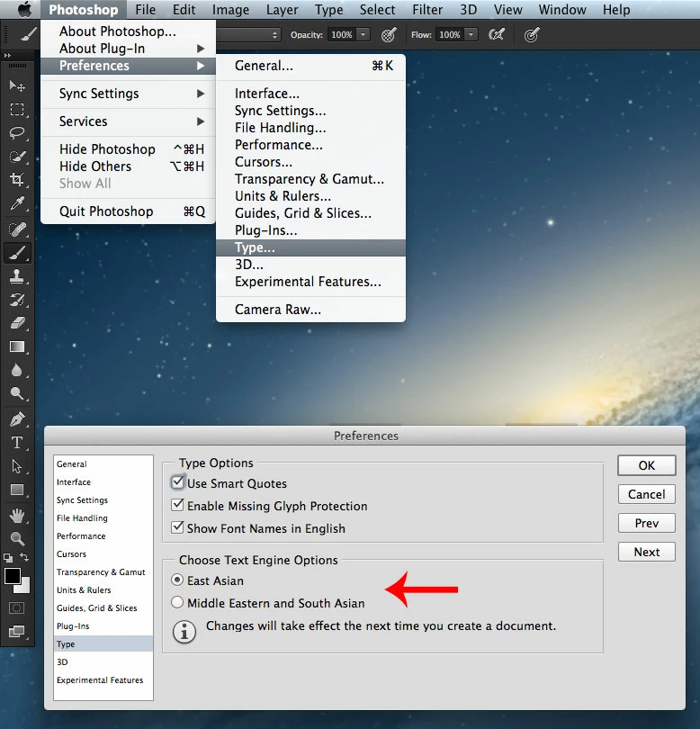Open the brush mode dropdown
Image resolution: width=700 pixels, height=729 pixels.
[248, 35]
